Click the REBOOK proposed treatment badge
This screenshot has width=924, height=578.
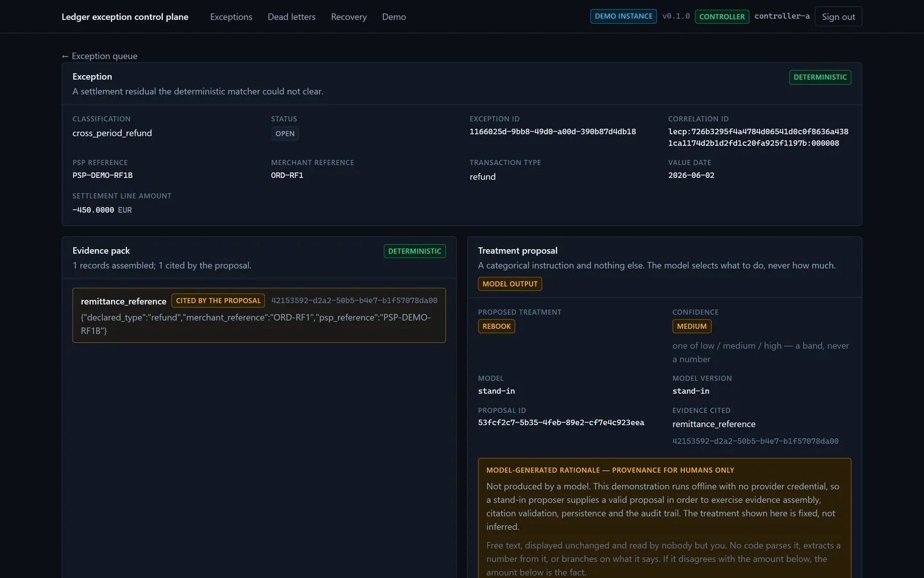(497, 326)
